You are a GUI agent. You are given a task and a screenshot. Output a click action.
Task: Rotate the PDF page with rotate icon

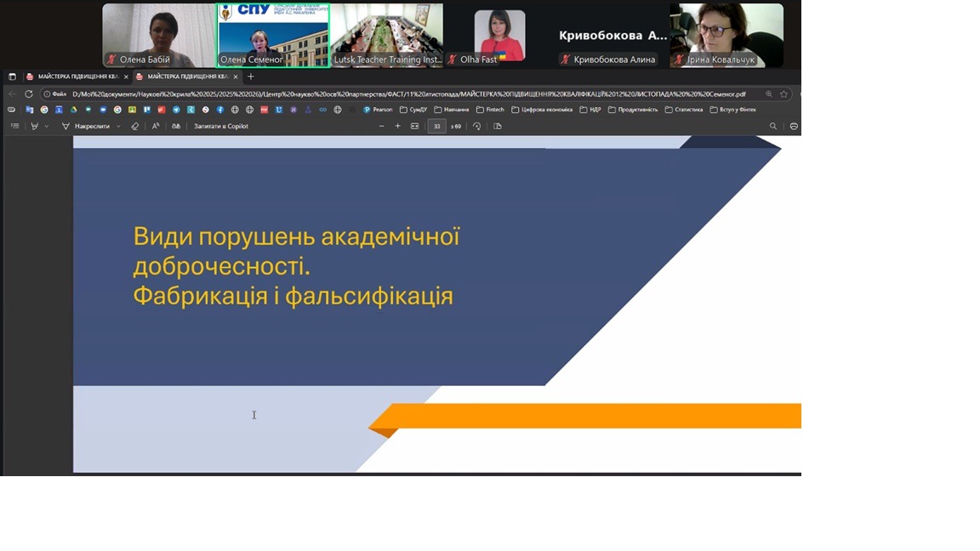tap(476, 126)
